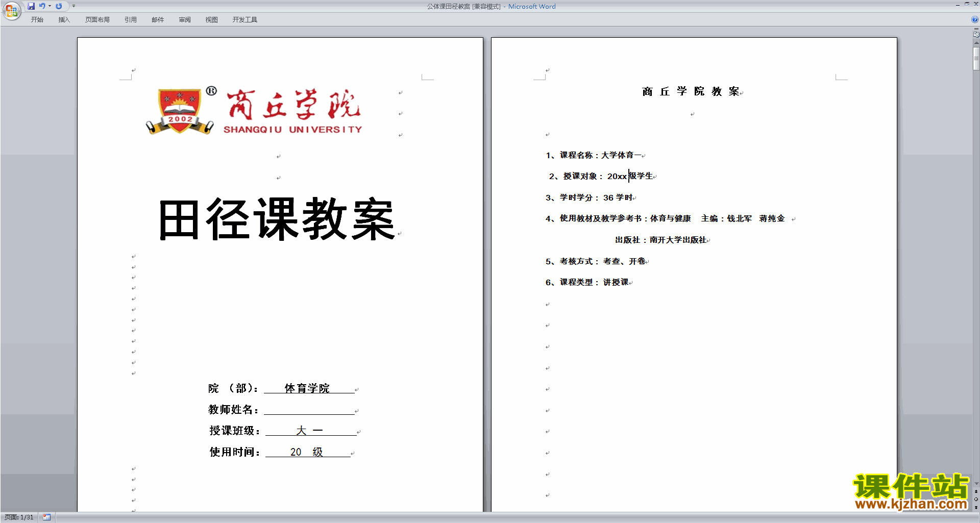Viewport: 980px width, 523px height.
Task: Open Microsoft Word Help
Action: 975,19
